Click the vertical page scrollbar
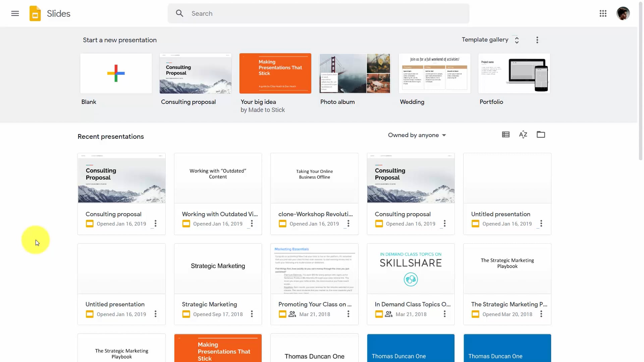The width and height of the screenshot is (644, 362). click(x=641, y=80)
